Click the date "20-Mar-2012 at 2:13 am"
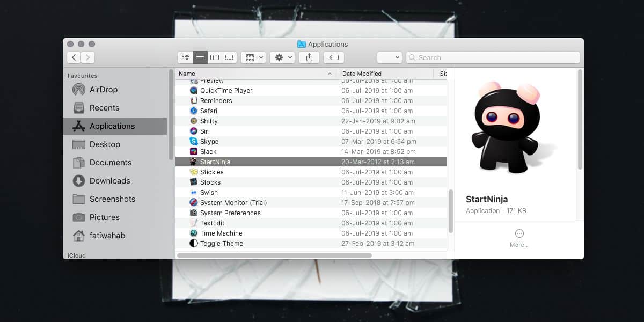The height and width of the screenshot is (322, 644). tap(378, 162)
